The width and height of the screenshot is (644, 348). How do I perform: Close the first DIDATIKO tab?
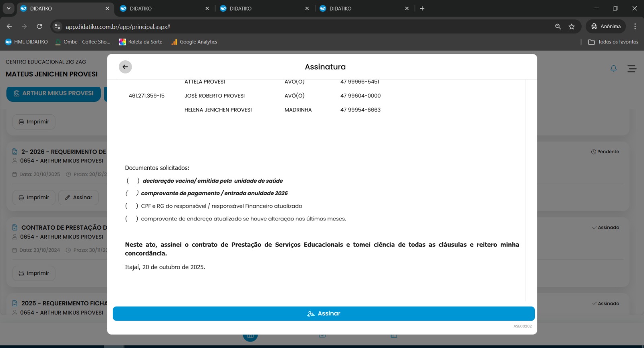point(107,8)
